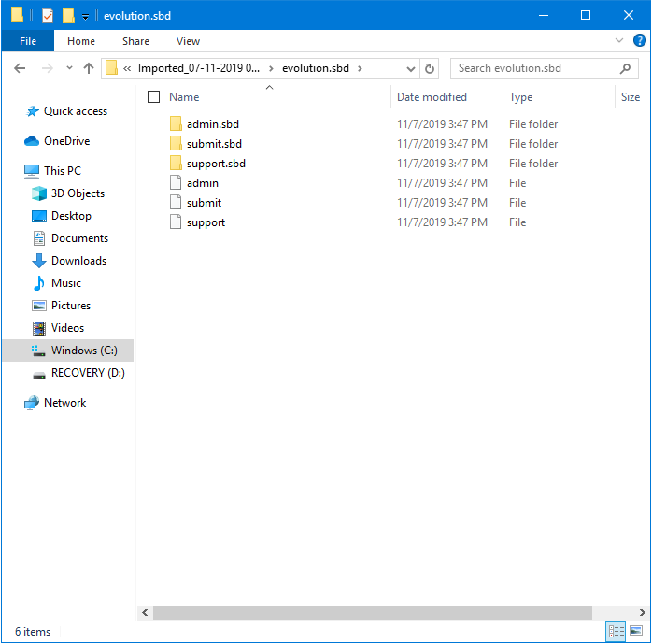Screen dimensions: 652x644
Task: Click the search magnifier icon
Action: click(x=625, y=68)
